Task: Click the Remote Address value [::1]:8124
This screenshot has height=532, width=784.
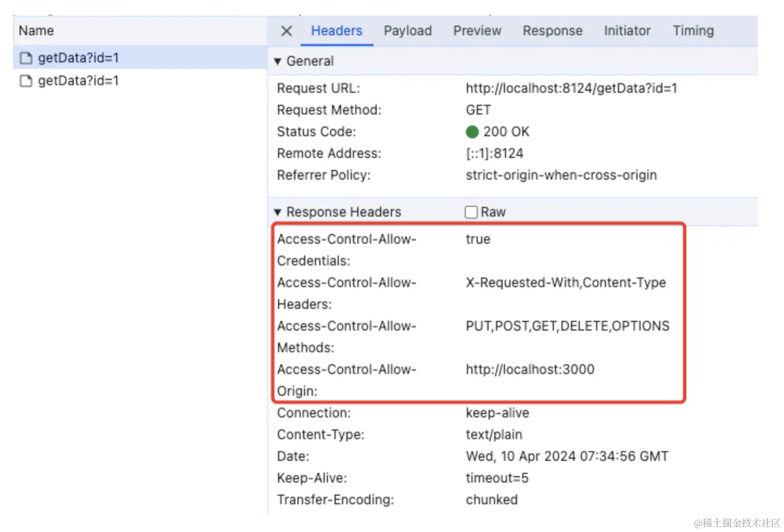Action: [x=495, y=154]
